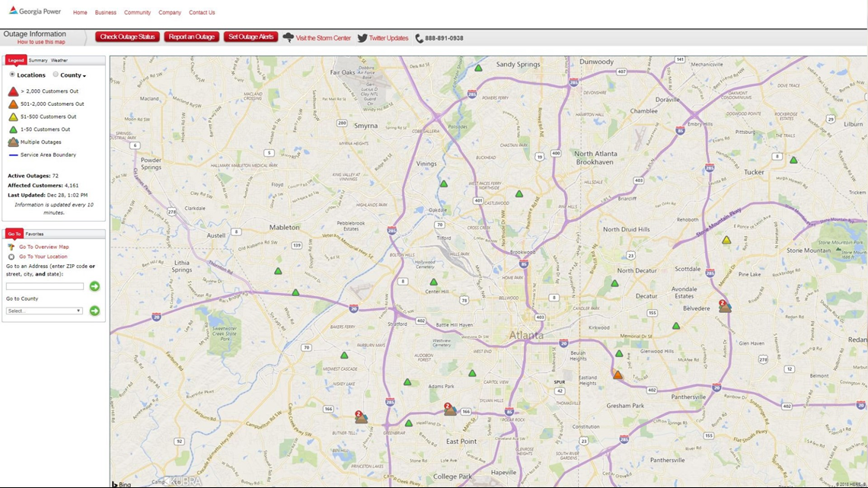Click the Report an Outage button

(x=192, y=37)
